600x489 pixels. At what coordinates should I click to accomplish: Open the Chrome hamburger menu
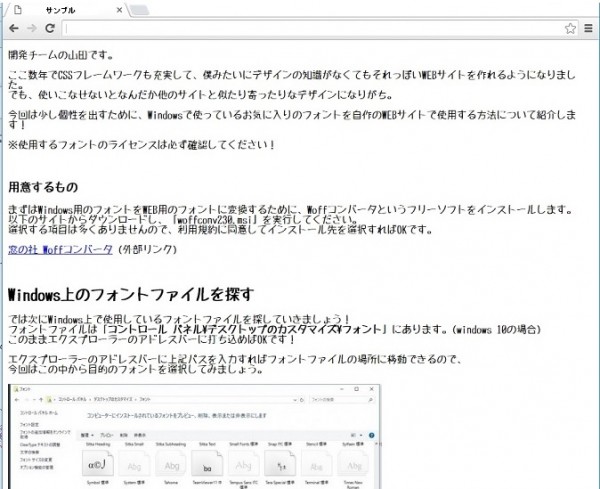(589, 28)
